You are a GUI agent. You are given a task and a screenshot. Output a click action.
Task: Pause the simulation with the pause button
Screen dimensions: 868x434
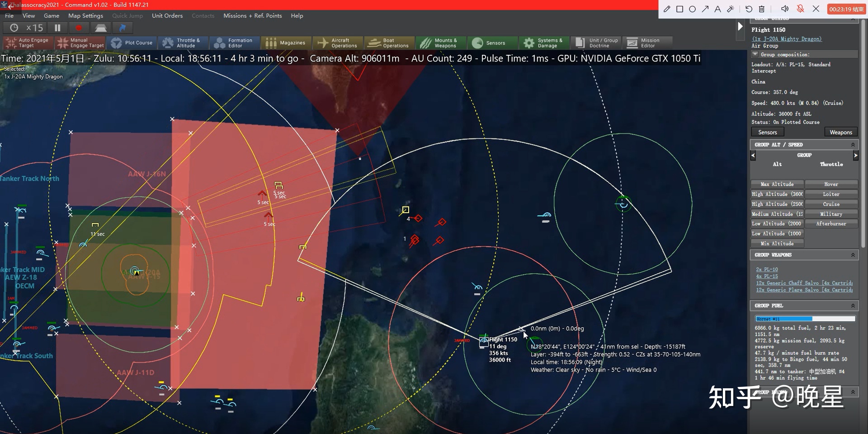(57, 28)
